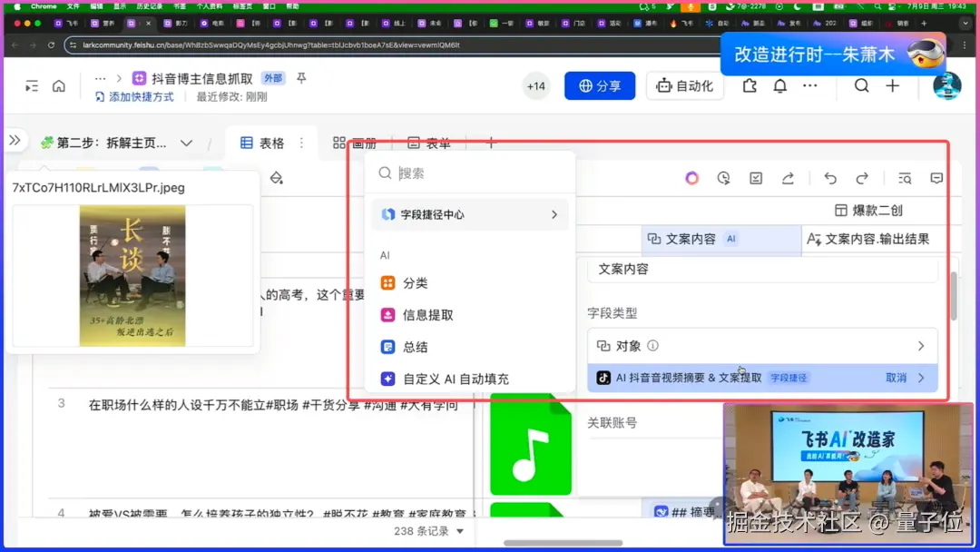Viewport: 980px width, 552px height.
Task: Click the search magnifier in header
Action: tap(861, 85)
